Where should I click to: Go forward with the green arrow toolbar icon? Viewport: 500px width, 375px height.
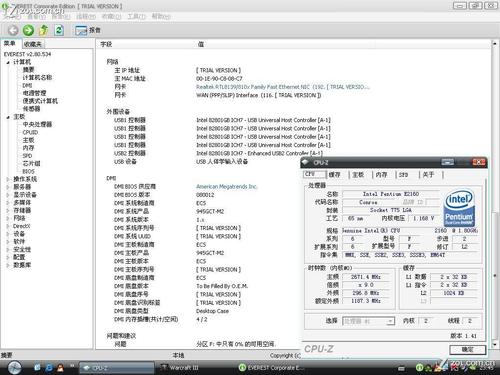[28, 30]
